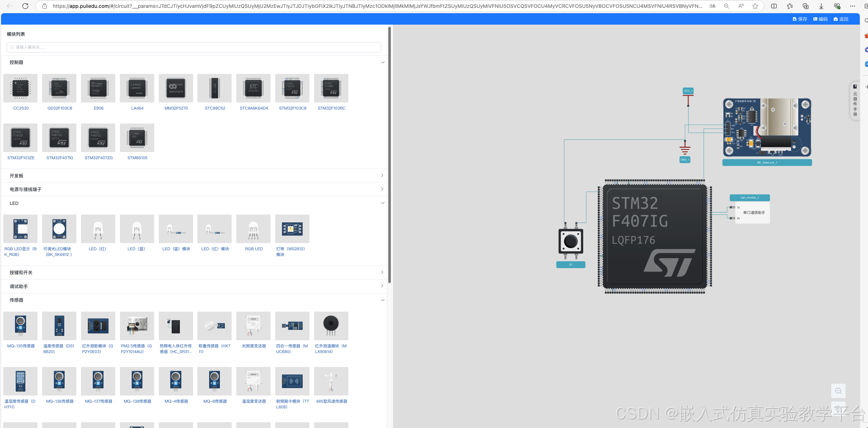This screenshot has height=428, width=868.
Task: Select the 可调光LED模块 (BK_SK6812)
Action: pyautogui.click(x=59, y=229)
